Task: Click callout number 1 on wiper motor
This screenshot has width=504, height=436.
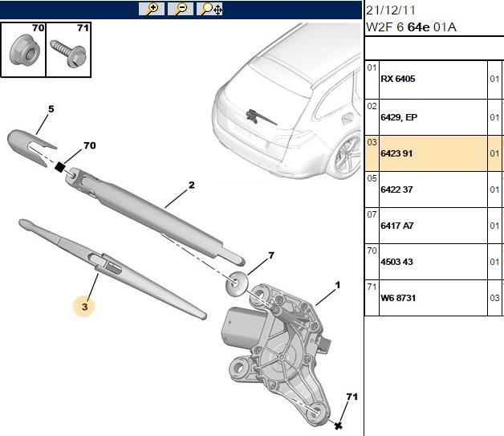Action: click(338, 285)
